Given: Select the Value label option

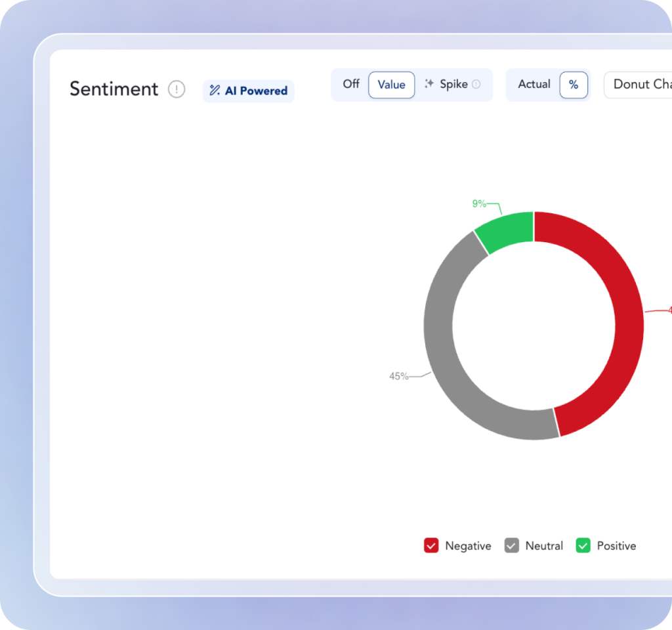Looking at the screenshot, I should point(391,85).
